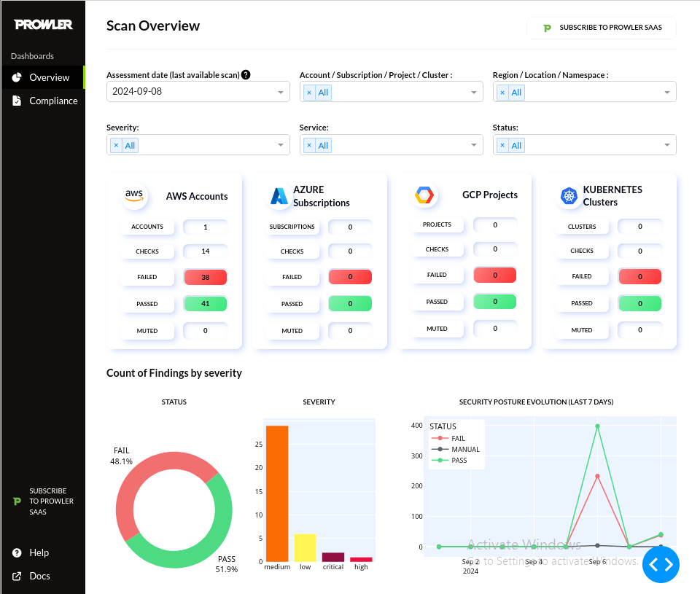Click sidebar Subscribe to Prowler SaaS link
Image resolution: width=700 pixels, height=594 pixels.
click(44, 501)
